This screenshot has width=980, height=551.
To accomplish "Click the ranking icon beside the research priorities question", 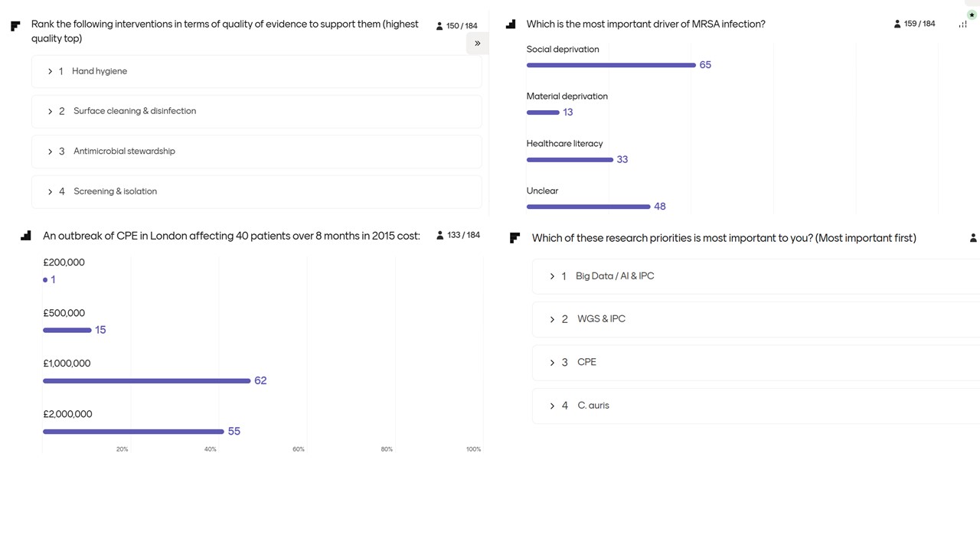I will click(x=514, y=238).
